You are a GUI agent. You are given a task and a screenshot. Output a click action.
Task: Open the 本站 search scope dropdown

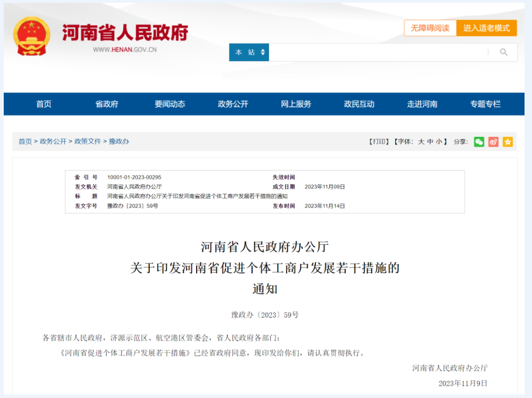point(249,52)
